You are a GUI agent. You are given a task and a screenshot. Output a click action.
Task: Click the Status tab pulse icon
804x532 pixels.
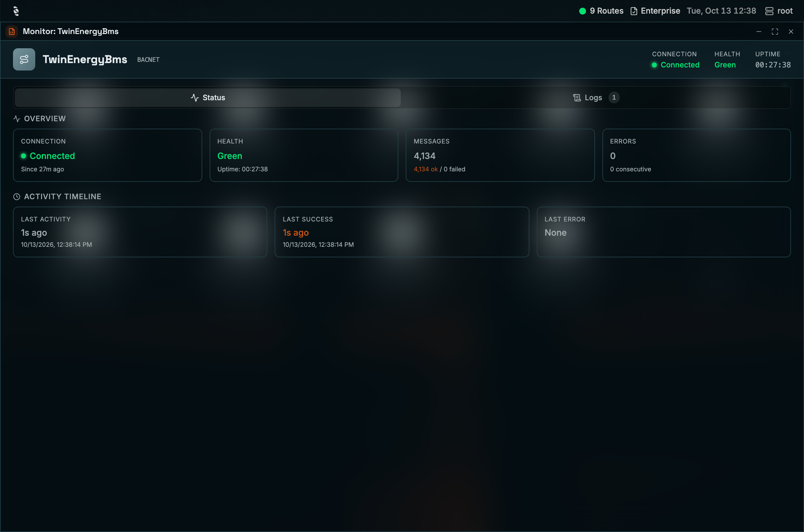pyautogui.click(x=195, y=98)
